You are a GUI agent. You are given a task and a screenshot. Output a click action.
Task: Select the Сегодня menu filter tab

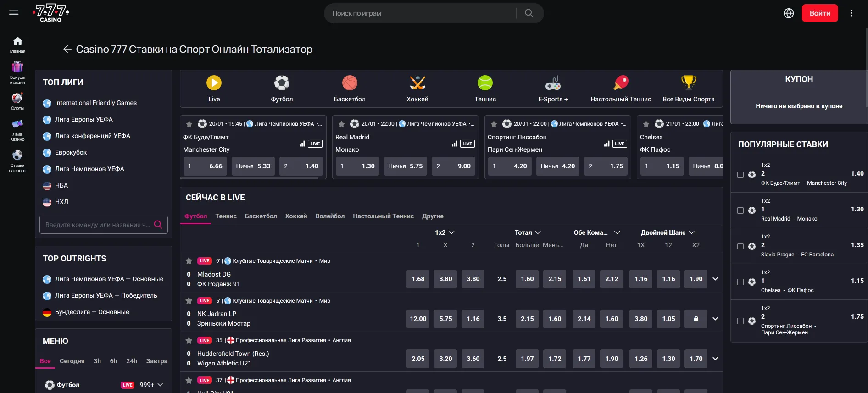(x=72, y=361)
